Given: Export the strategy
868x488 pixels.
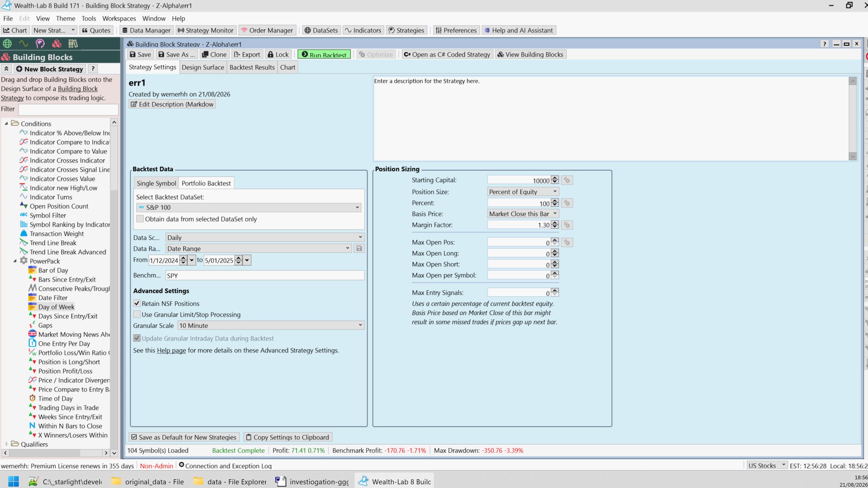Looking at the screenshot, I should pos(247,54).
